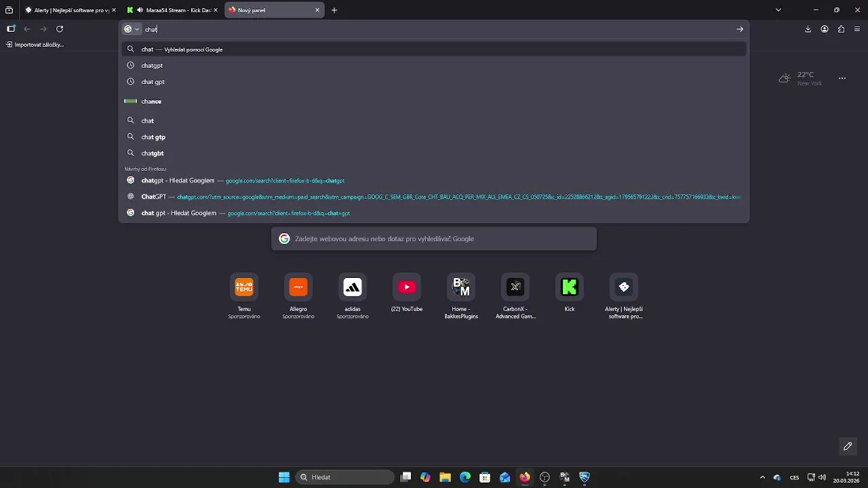Screen dimensions: 868x488
Task: Expand the search engine selector dropdown
Action: [132, 29]
